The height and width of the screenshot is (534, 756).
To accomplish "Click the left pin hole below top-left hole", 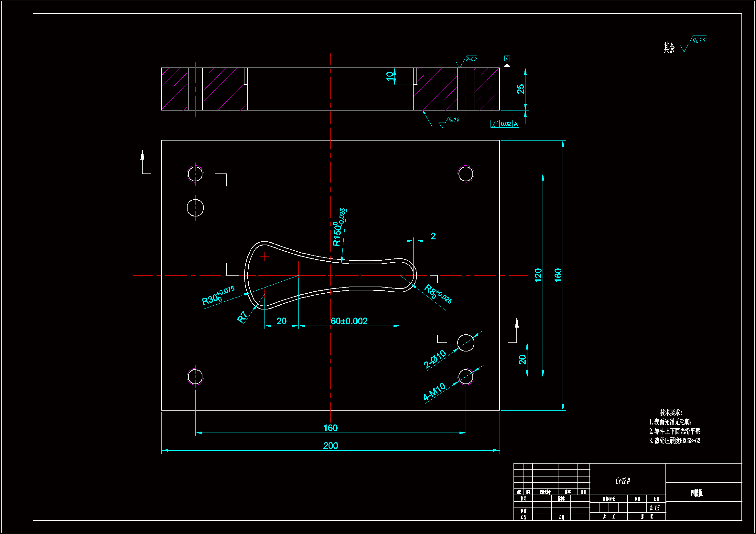I will [195, 208].
